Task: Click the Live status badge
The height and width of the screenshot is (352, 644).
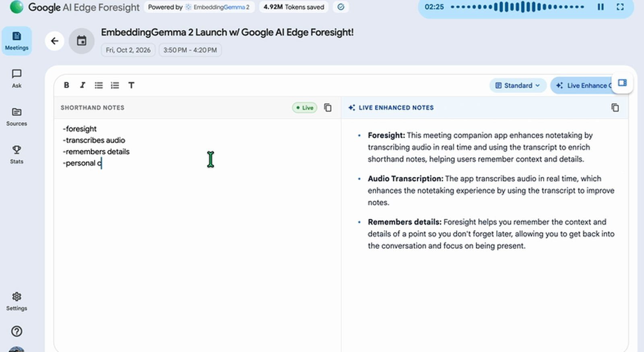Action: tap(305, 108)
